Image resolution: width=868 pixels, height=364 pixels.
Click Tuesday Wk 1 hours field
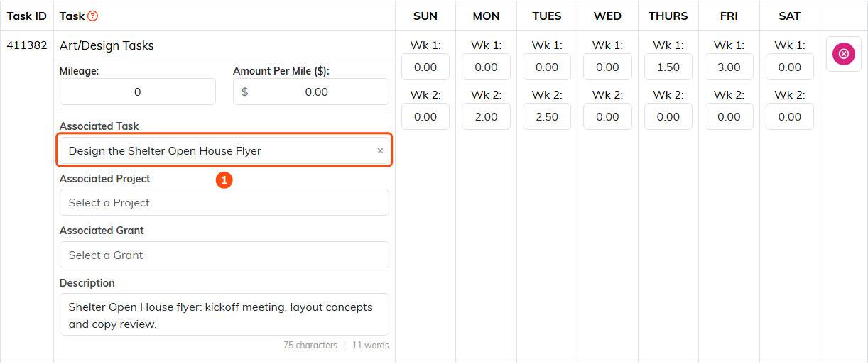(x=547, y=67)
